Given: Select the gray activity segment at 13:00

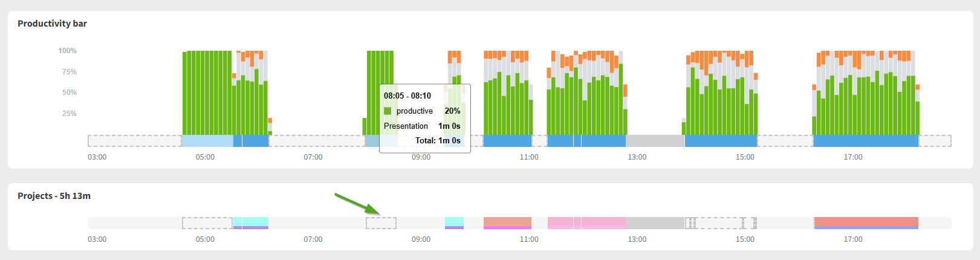Looking at the screenshot, I should pyautogui.click(x=655, y=141).
